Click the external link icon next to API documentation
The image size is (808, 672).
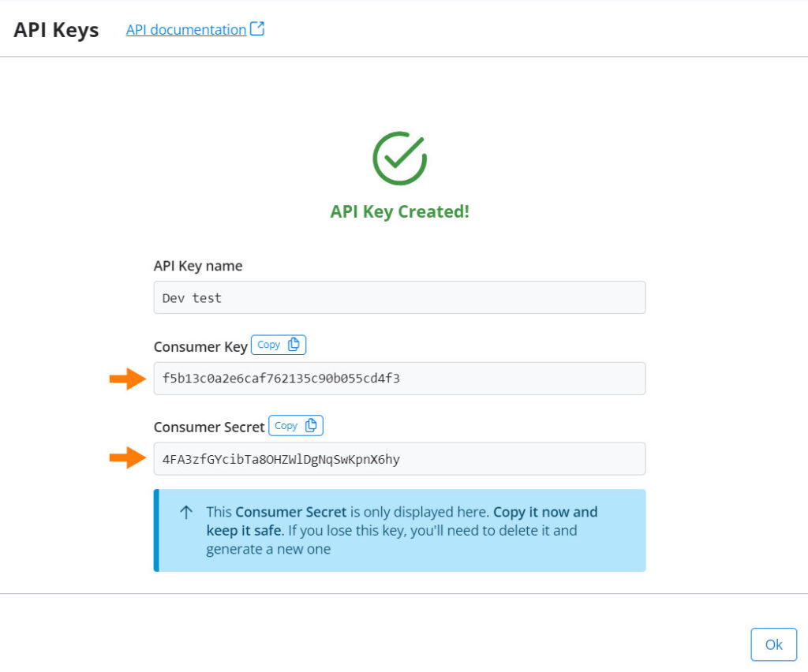point(256,28)
